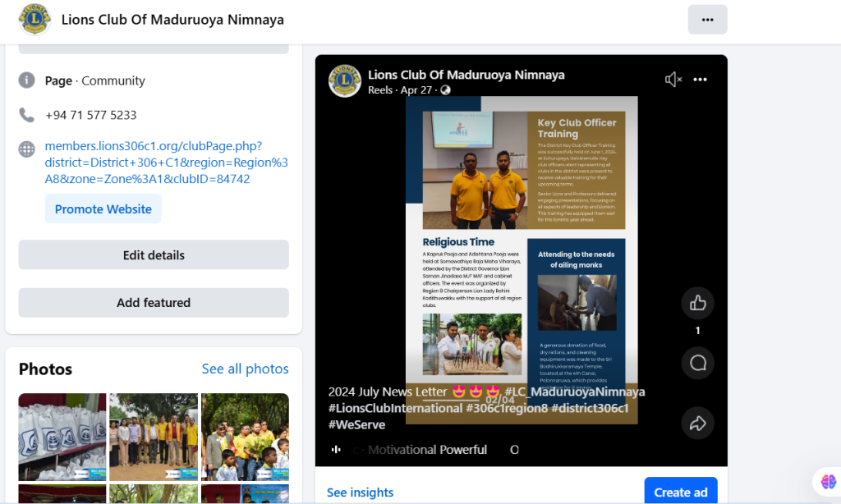
Task: Click the like count 1 on reel
Action: click(697, 331)
